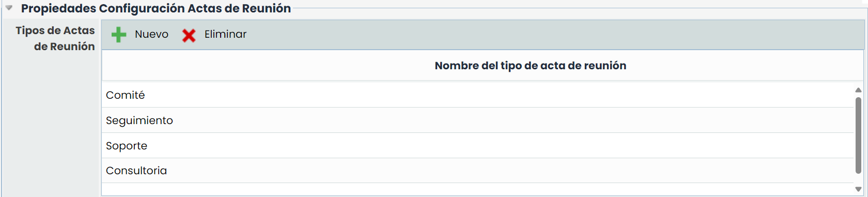Image resolution: width=868 pixels, height=197 pixels.
Task: Click the Tipos de Actas de Reunión label
Action: (55, 38)
